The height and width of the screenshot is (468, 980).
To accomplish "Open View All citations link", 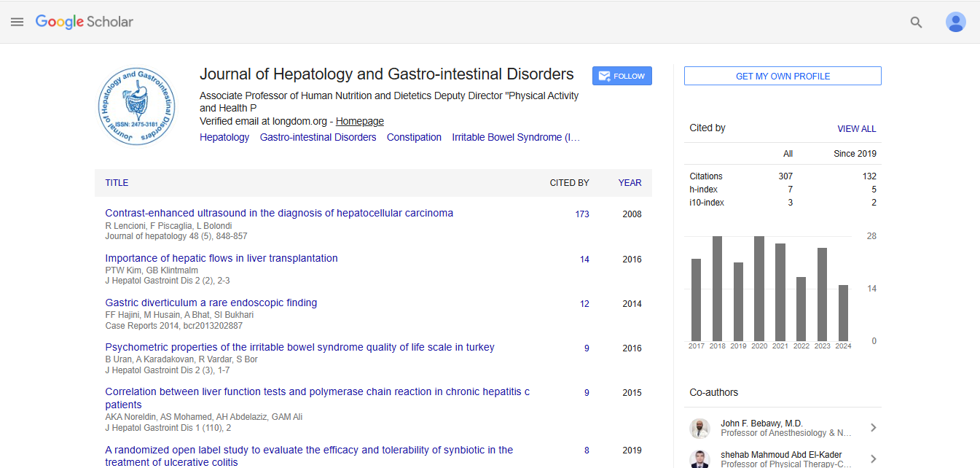I will pos(856,129).
